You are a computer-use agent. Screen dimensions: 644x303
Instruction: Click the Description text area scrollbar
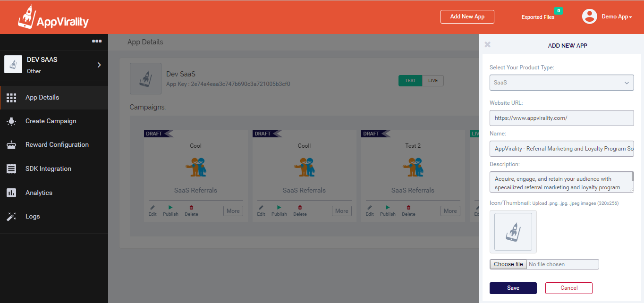click(632, 177)
